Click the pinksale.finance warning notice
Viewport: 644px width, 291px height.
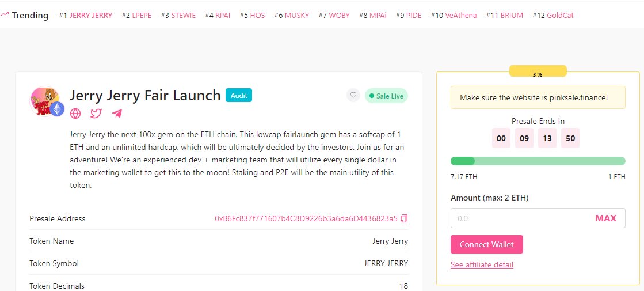click(x=538, y=97)
